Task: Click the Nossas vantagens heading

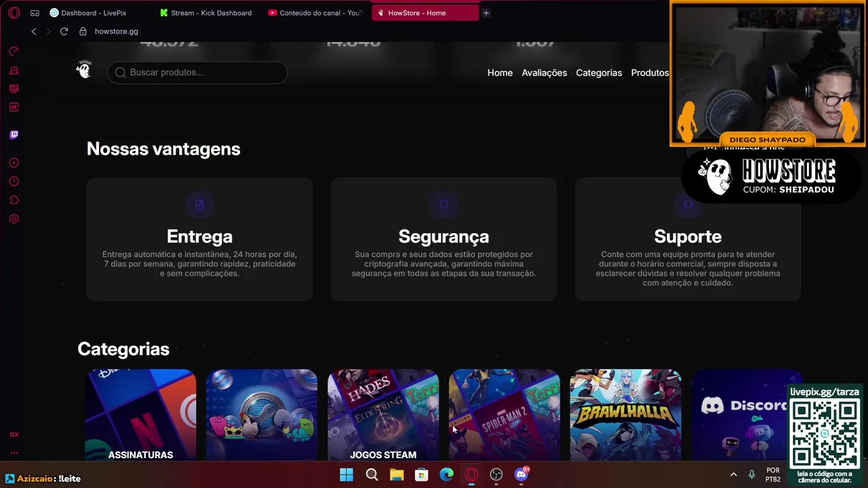Action: [x=163, y=149]
